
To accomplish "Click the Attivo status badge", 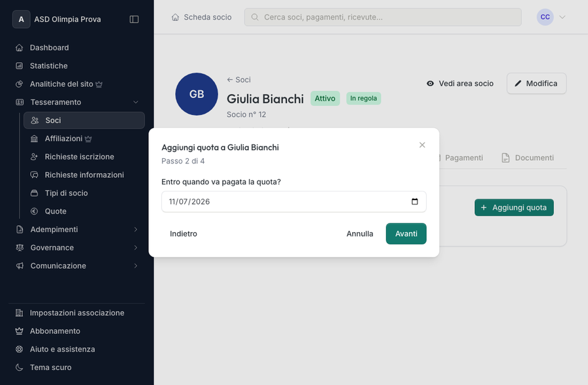I will pos(325,98).
